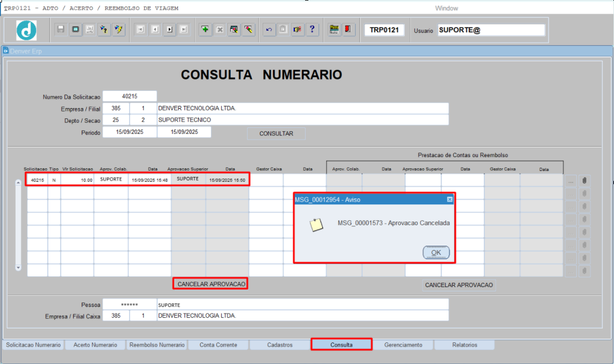Click left CANCELAR APROVACAO button

point(211,284)
